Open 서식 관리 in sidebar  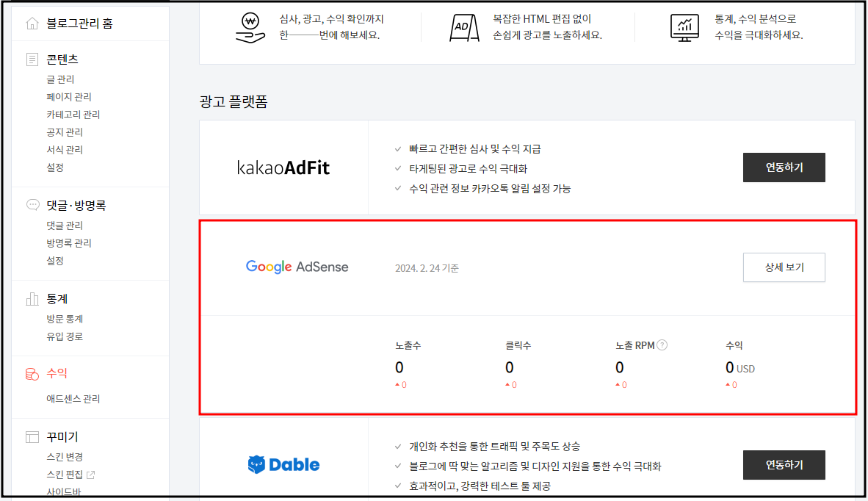(x=64, y=150)
